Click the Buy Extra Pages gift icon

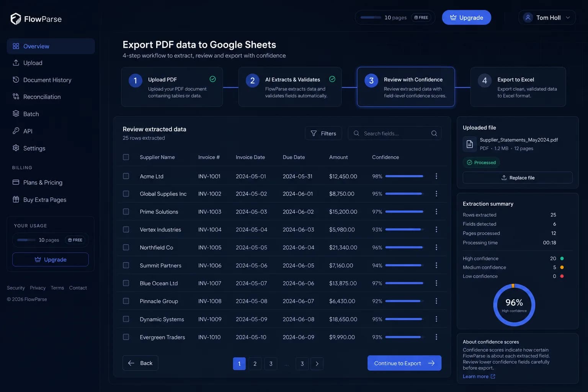tap(16, 199)
